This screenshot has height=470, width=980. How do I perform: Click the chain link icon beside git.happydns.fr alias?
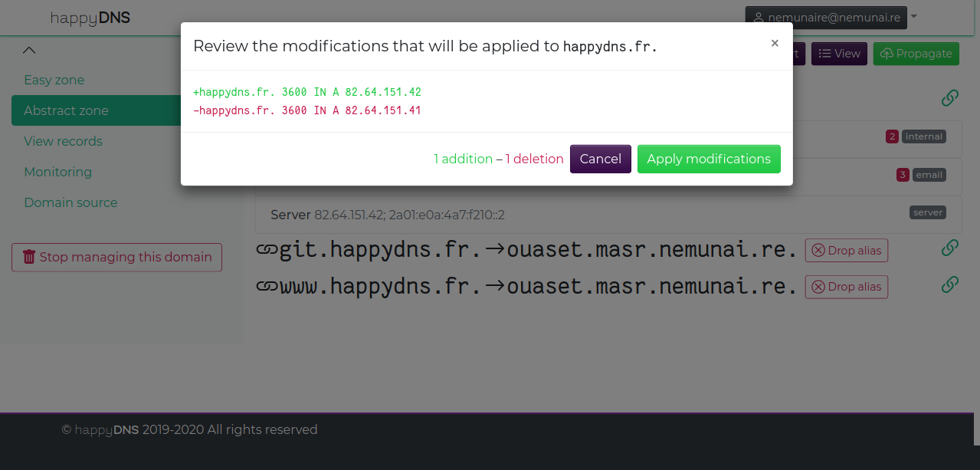coord(949,248)
